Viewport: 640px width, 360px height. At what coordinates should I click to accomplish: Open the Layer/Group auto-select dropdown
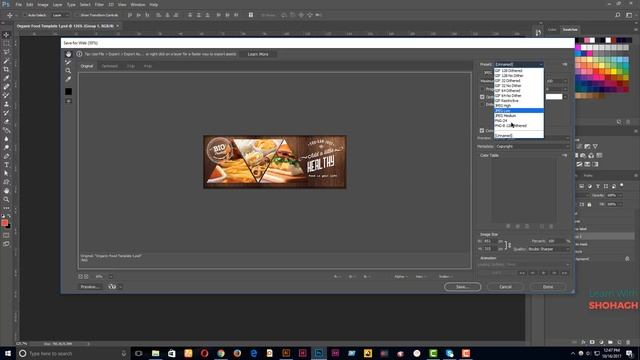point(61,15)
